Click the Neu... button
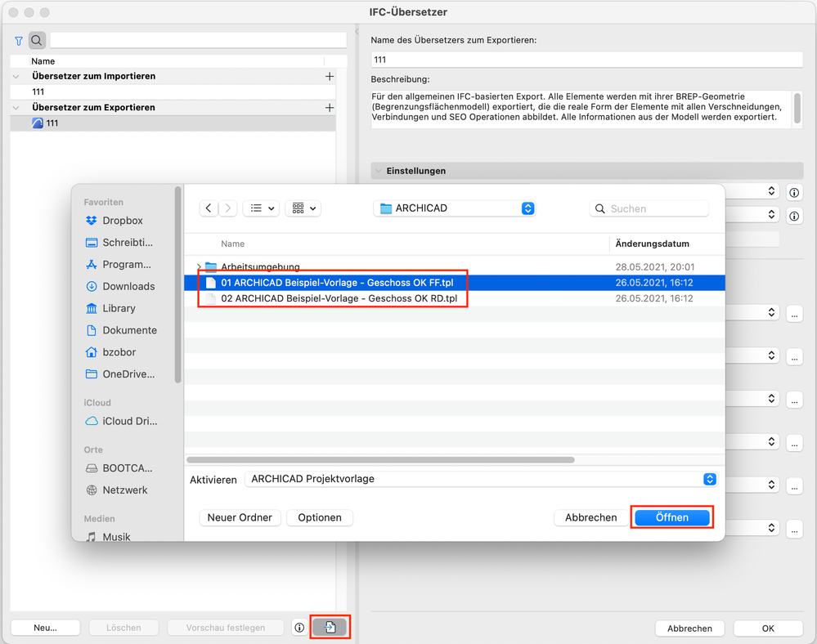 45,628
